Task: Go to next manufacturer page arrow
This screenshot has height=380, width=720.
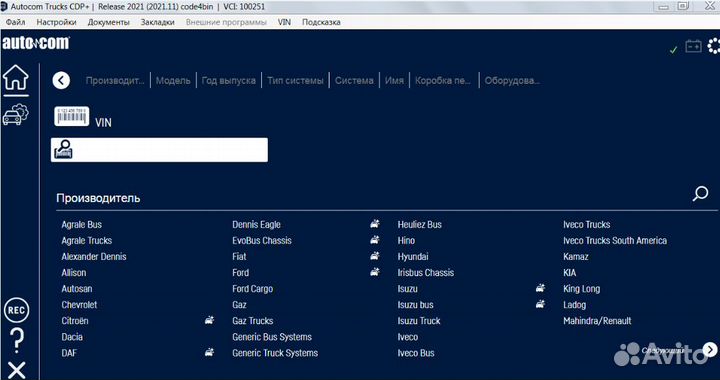Action: click(x=710, y=350)
